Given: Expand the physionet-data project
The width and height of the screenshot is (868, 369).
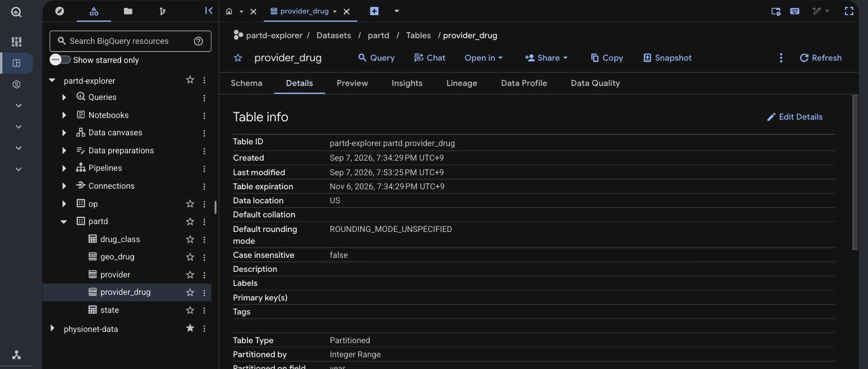Looking at the screenshot, I should coord(52,328).
